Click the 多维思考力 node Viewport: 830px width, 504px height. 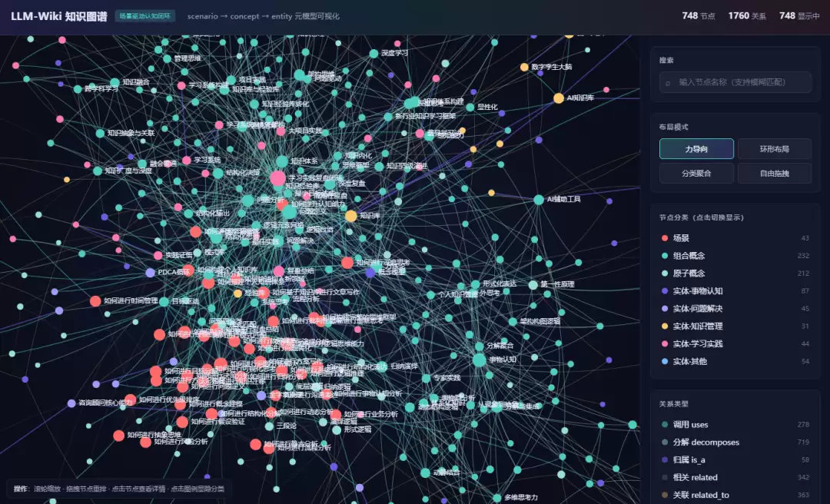497,498
